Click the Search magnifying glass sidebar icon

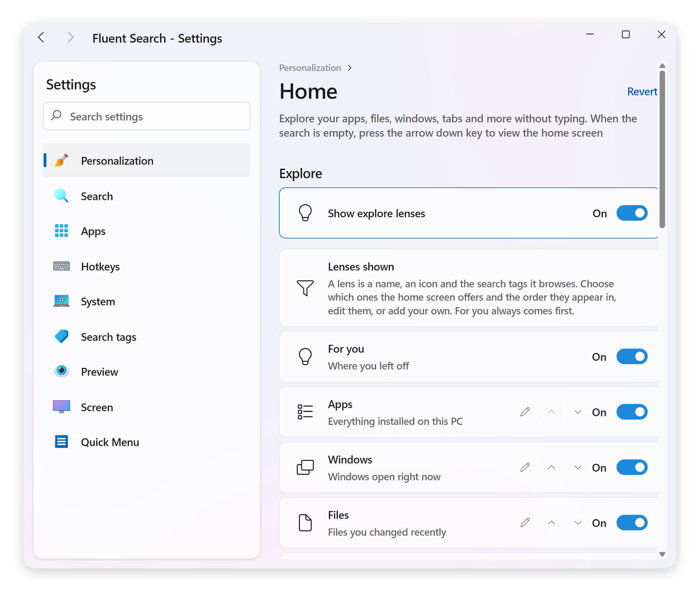61,196
